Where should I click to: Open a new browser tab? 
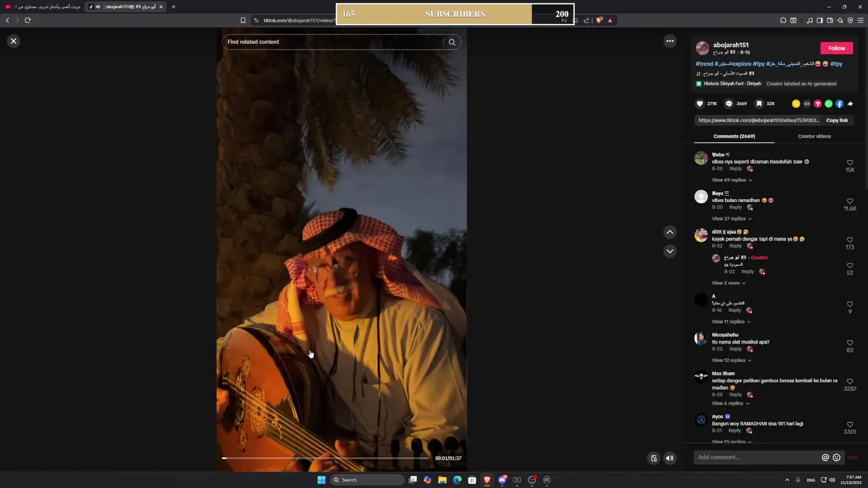(x=173, y=7)
